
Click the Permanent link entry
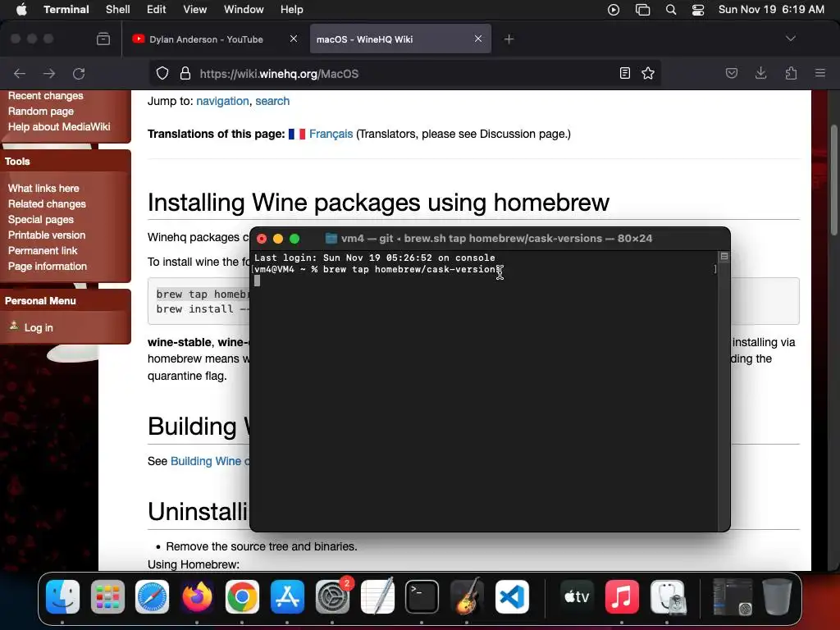pos(43,251)
